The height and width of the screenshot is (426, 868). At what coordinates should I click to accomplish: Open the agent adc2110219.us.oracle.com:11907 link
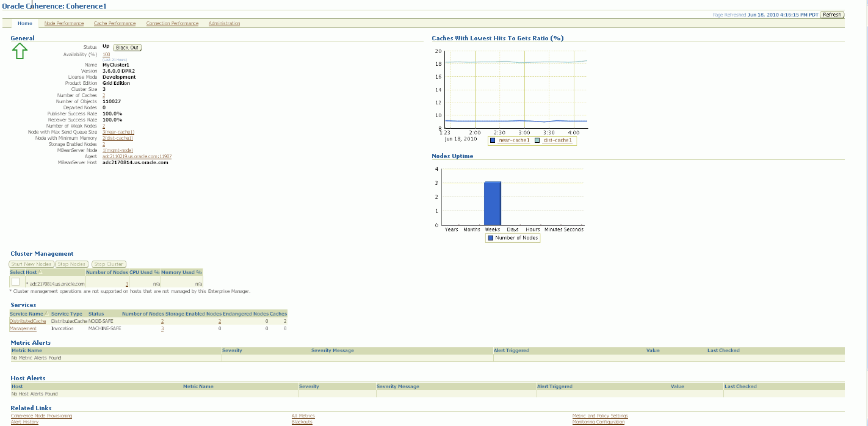point(137,157)
